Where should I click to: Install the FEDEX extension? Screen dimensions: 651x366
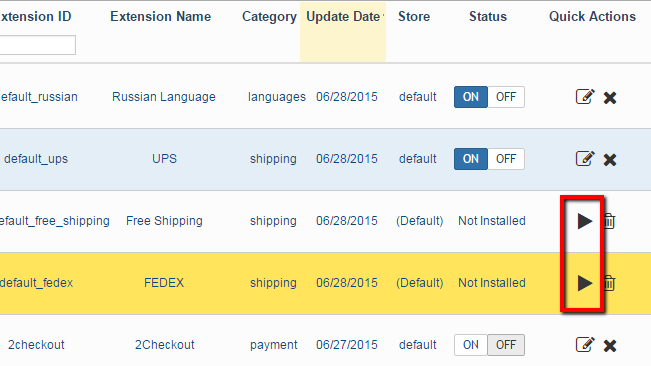coord(585,283)
